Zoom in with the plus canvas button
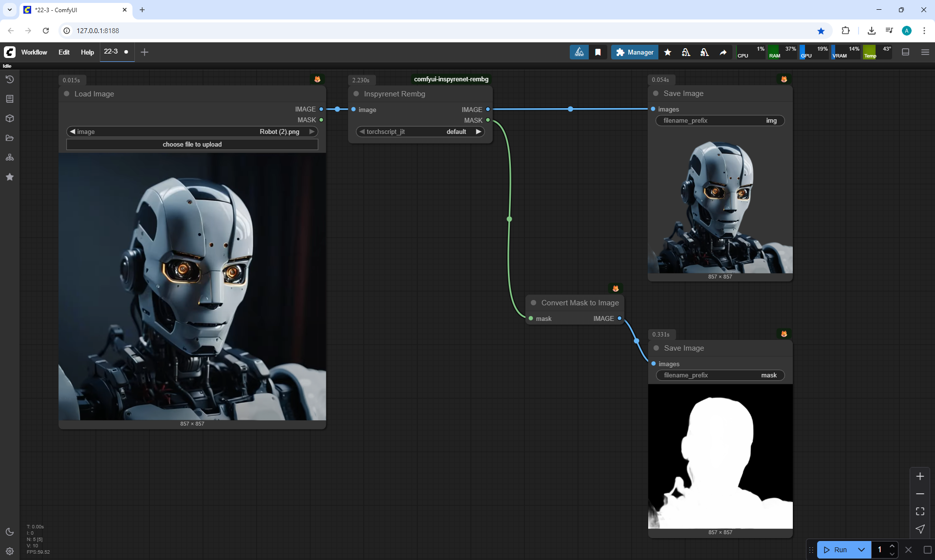This screenshot has height=560, width=935. pos(920,476)
